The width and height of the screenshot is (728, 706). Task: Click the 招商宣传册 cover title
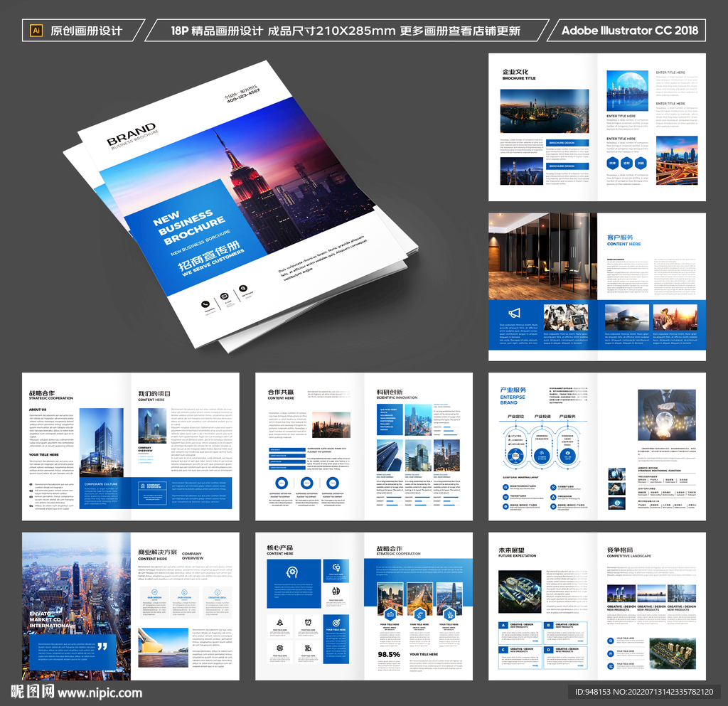(210, 256)
